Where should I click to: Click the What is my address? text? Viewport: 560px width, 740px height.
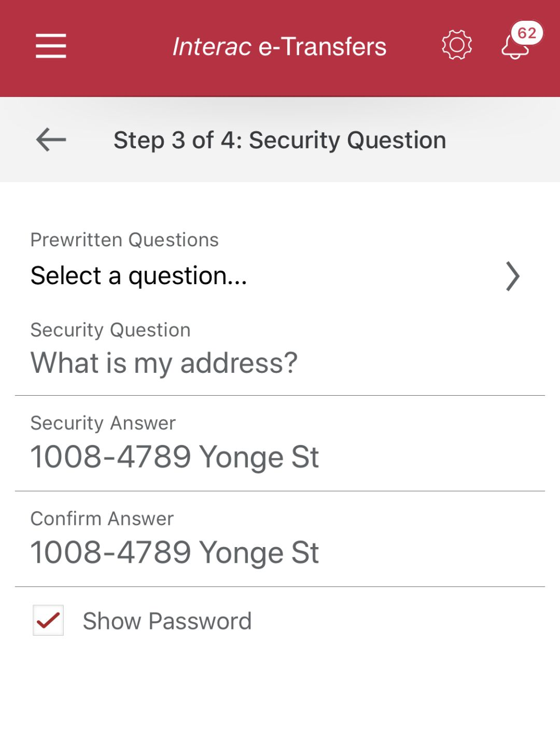tap(164, 363)
